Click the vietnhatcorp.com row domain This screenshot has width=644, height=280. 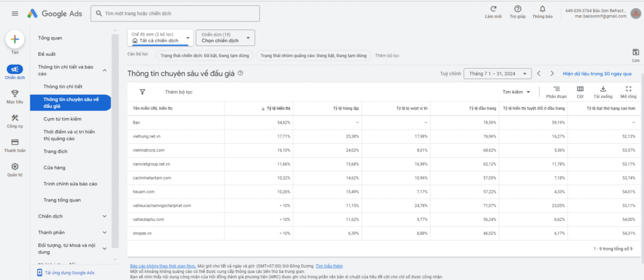coord(148,150)
